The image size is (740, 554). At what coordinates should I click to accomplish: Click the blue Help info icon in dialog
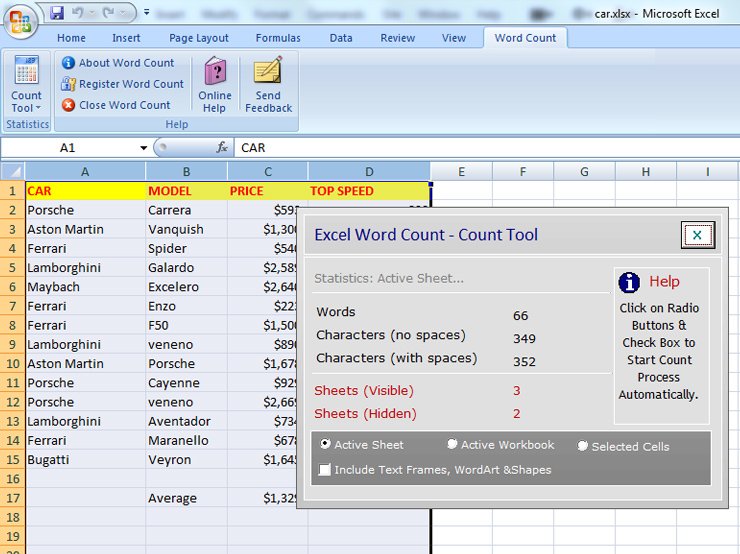point(629,282)
